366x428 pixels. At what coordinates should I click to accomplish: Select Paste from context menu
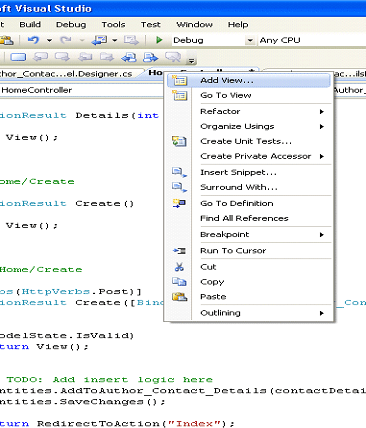(249, 297)
